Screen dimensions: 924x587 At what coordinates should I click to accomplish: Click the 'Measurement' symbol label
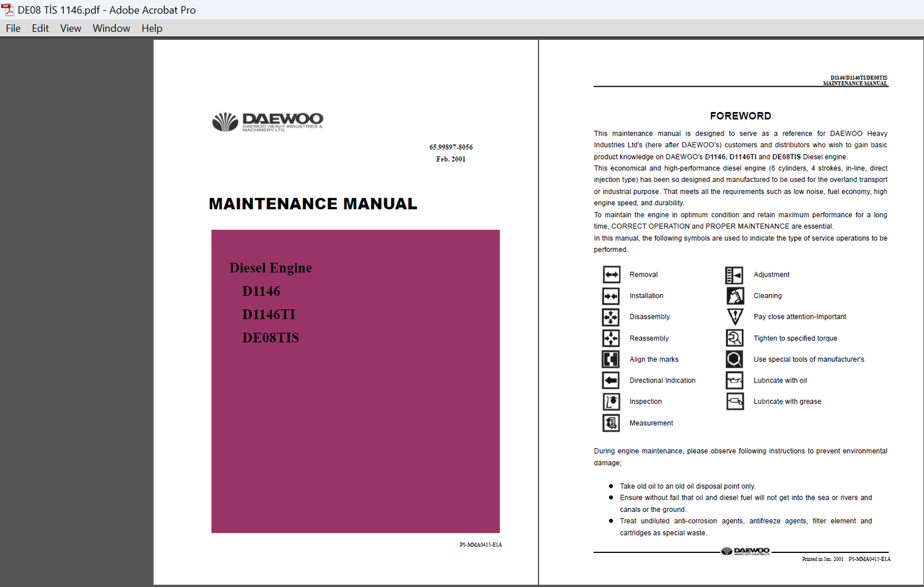(651, 423)
